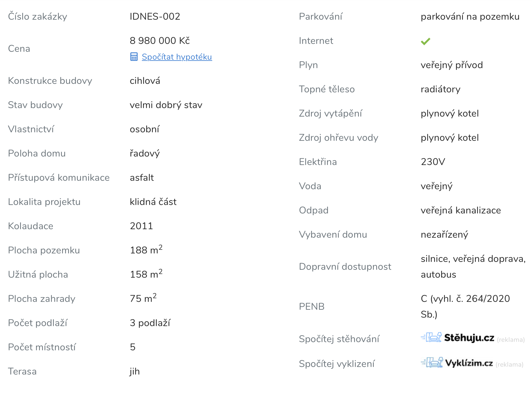Click the Vyklízim.cz furniture logo icon

[x=432, y=362]
